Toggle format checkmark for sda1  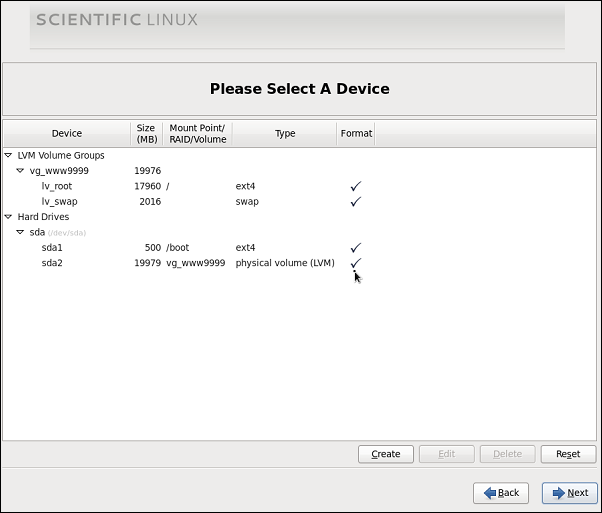pyautogui.click(x=356, y=247)
